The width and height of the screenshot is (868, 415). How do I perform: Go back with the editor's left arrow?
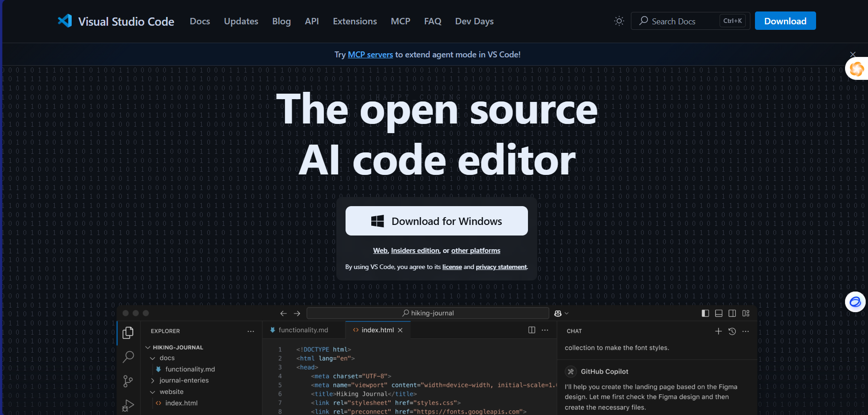[x=284, y=314]
